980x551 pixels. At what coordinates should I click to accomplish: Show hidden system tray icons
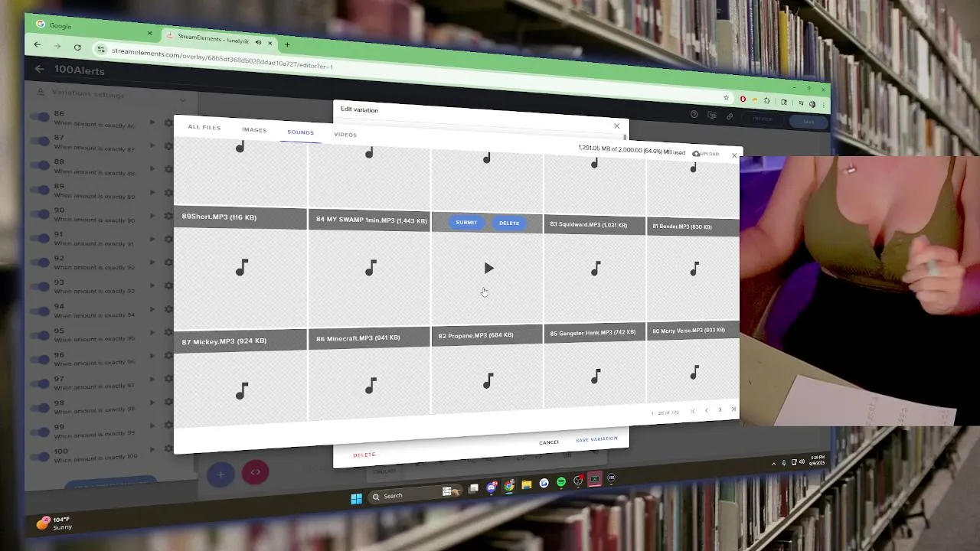coord(773,463)
